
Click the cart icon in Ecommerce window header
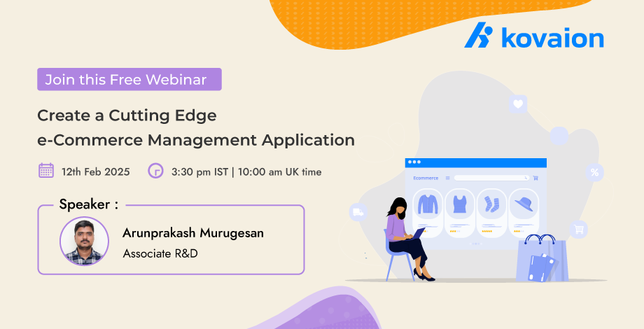(x=535, y=178)
